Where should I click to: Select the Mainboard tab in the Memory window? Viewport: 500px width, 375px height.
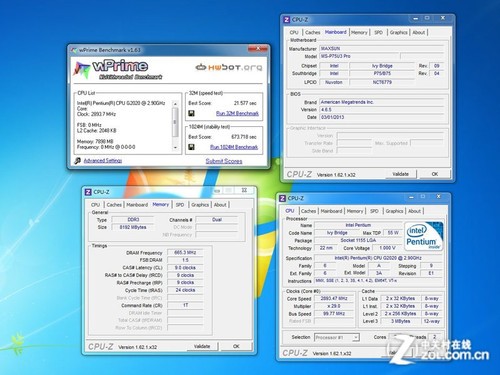pos(137,205)
